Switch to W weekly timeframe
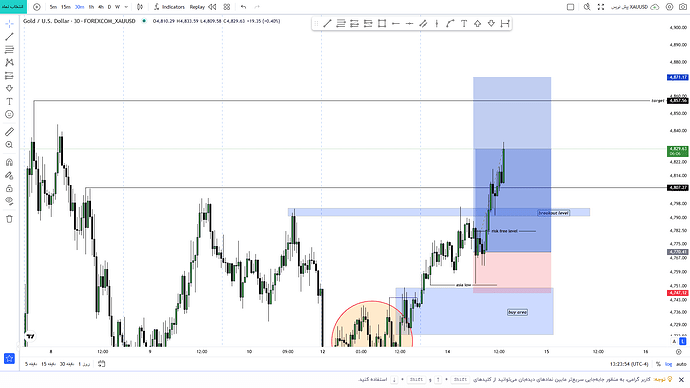This screenshot has height=388, width=690. pyautogui.click(x=117, y=7)
